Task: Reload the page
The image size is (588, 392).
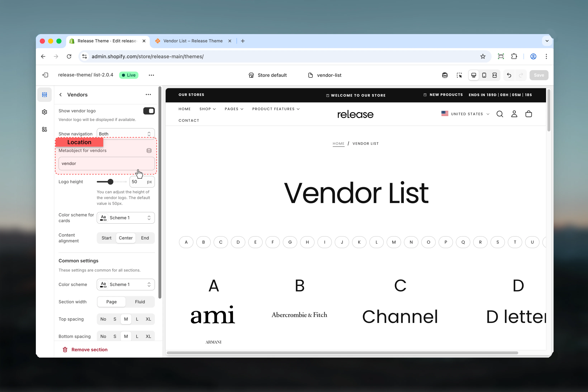Action: click(69, 56)
